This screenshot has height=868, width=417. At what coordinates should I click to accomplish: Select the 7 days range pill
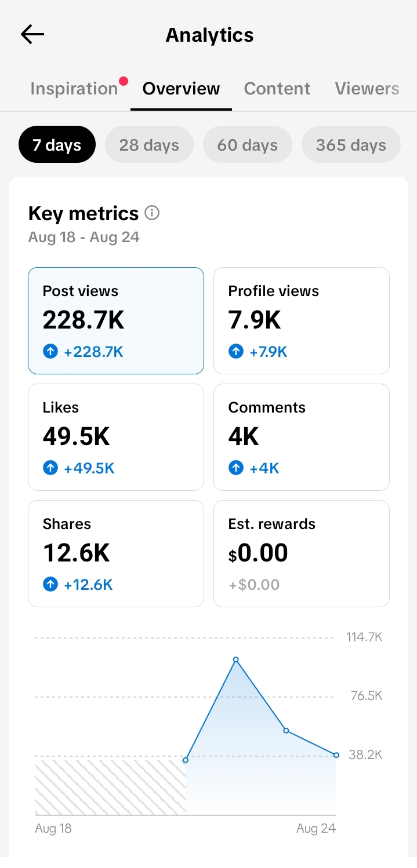tap(57, 144)
